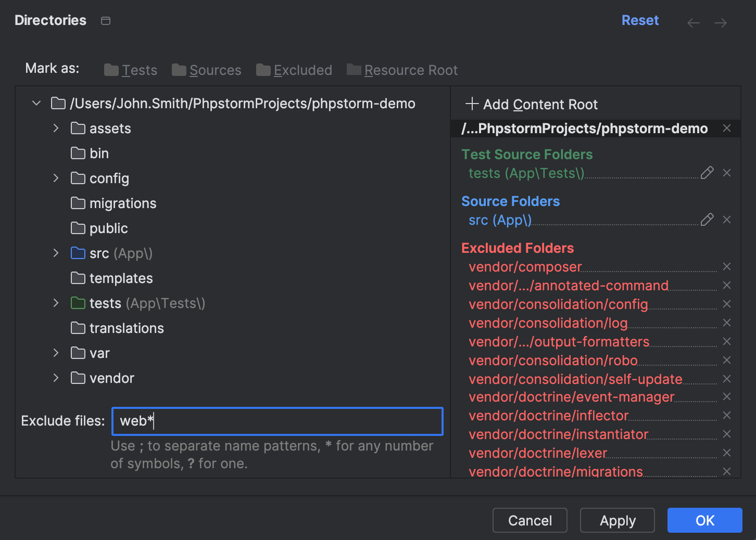756x540 pixels.
Task: Remove vendor/composer from Excluded Folders
Action: pos(727,266)
